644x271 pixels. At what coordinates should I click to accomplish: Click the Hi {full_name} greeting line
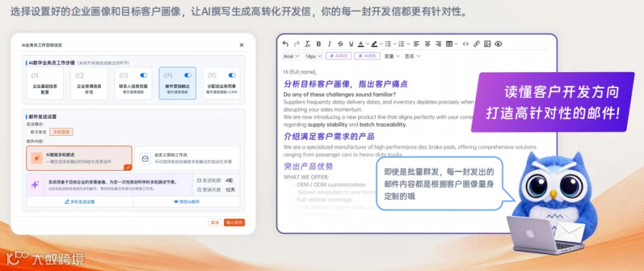pos(300,72)
